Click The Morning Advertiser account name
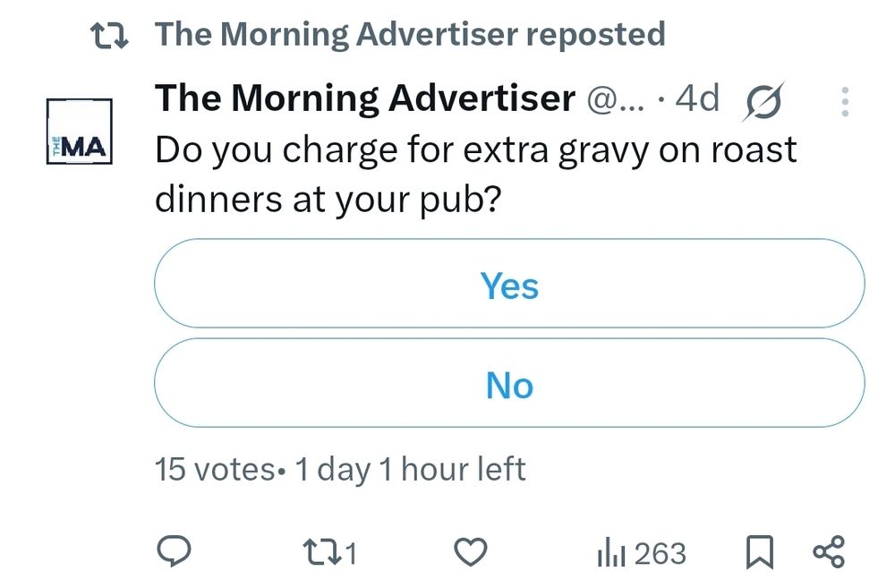 pos(365,98)
